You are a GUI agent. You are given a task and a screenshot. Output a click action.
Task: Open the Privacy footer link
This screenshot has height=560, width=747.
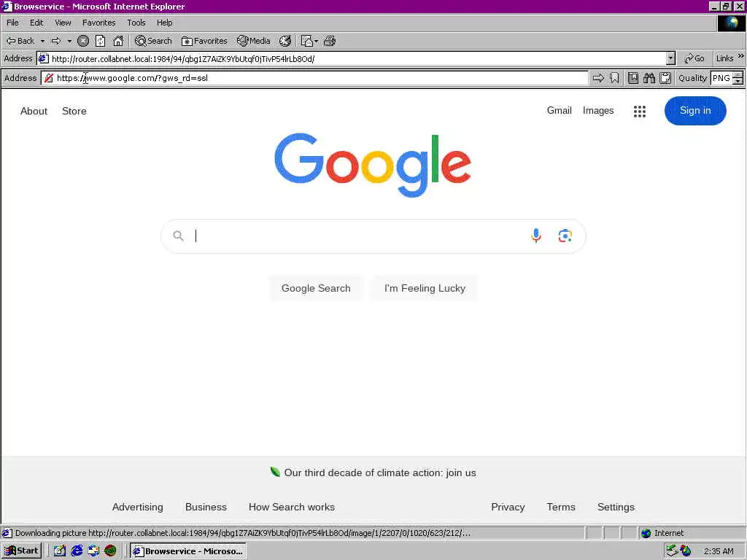point(508,507)
